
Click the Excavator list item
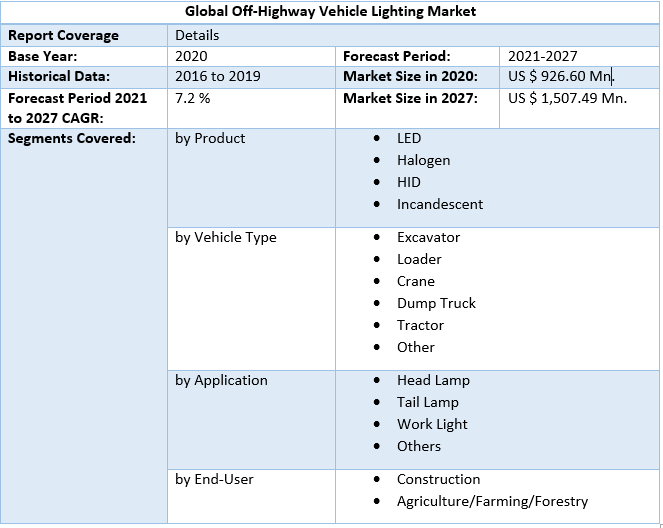(427, 237)
